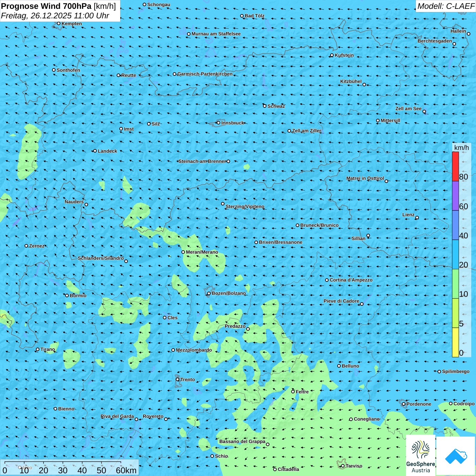Image resolution: width=476 pixels, height=476 pixels.
Task: Click the 'Matrei in Osttirol' label
Action: (365, 178)
